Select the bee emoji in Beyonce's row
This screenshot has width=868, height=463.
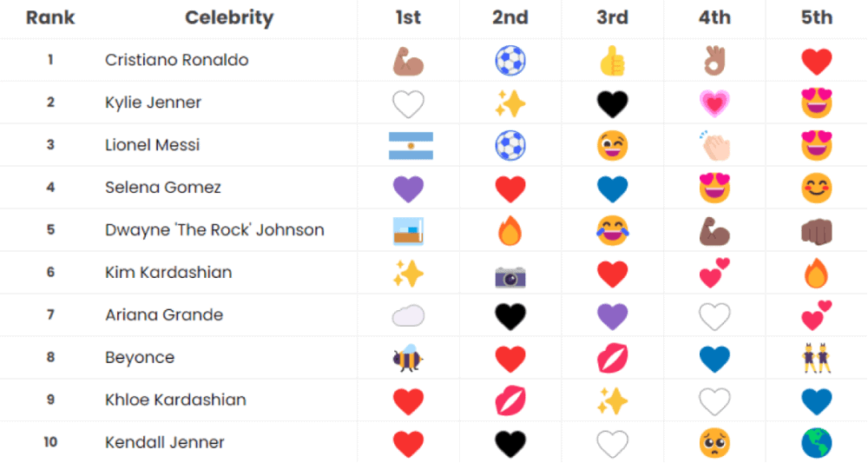[408, 358]
